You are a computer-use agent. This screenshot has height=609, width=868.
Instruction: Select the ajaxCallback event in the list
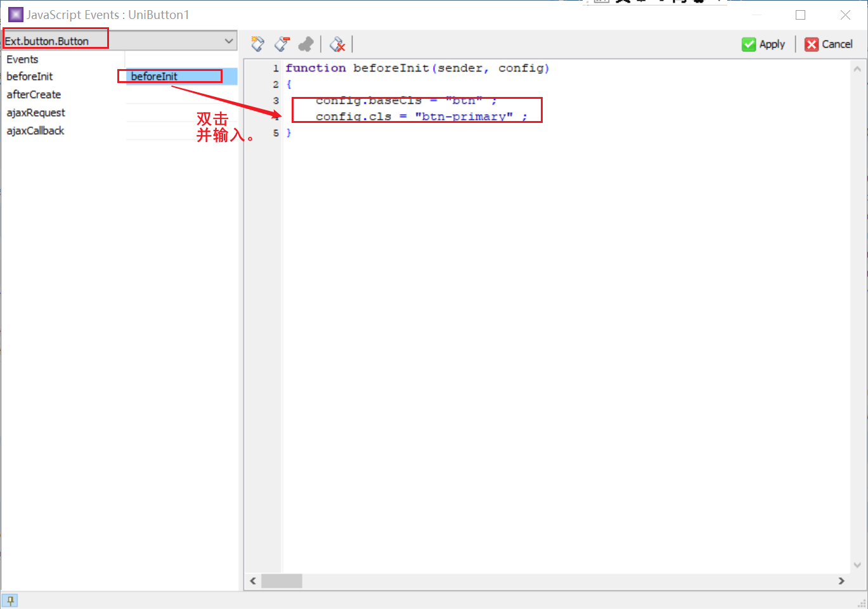[34, 131]
